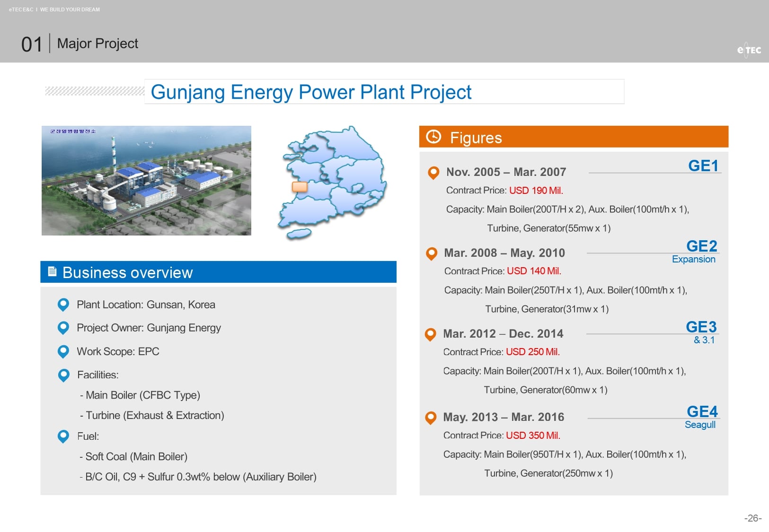Click 'Plant Location: Gunsan, Korea' text
Screen dimensions: 769x532
pyautogui.click(x=146, y=305)
